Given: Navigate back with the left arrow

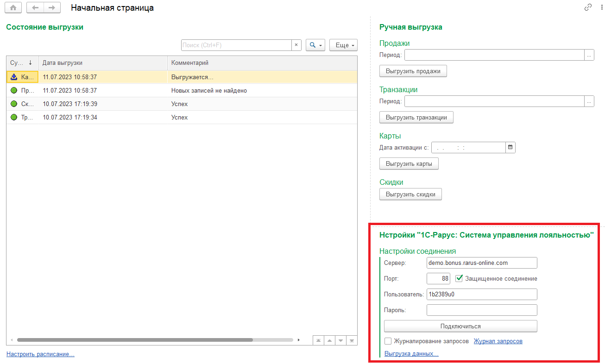Looking at the screenshot, I should pyautogui.click(x=35, y=8).
